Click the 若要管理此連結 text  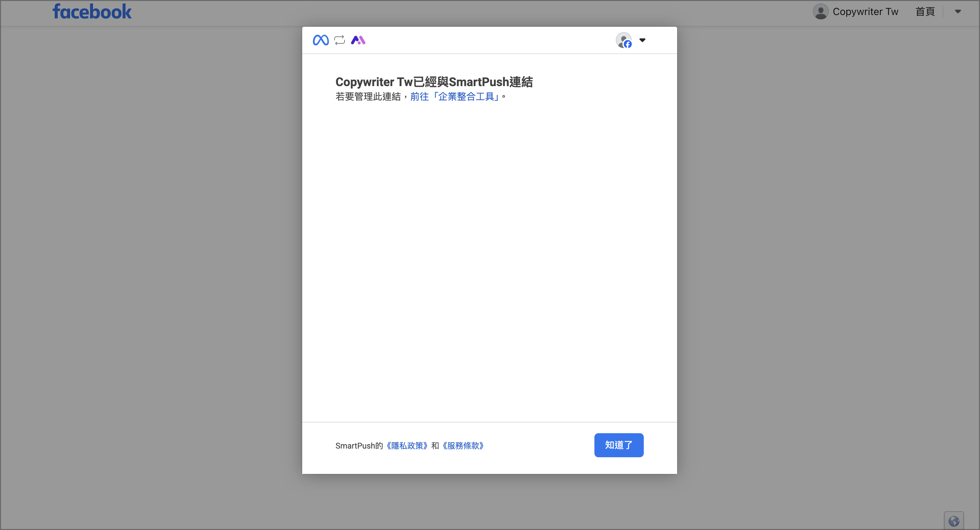368,97
